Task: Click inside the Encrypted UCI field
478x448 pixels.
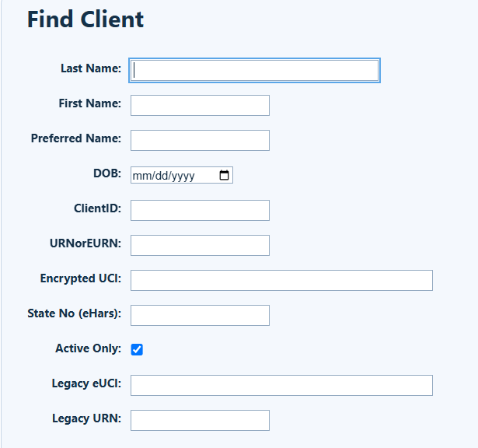Action: pyautogui.click(x=281, y=280)
